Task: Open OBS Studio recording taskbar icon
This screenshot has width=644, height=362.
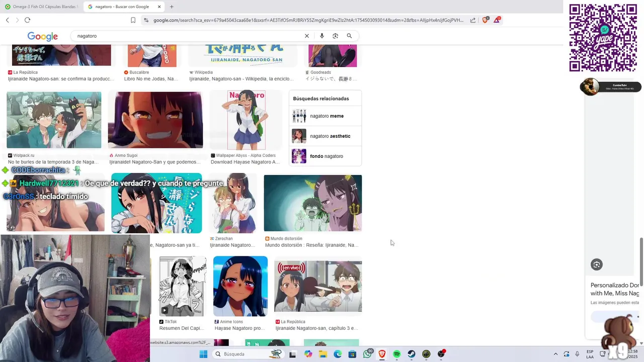Action: pyautogui.click(x=441, y=354)
